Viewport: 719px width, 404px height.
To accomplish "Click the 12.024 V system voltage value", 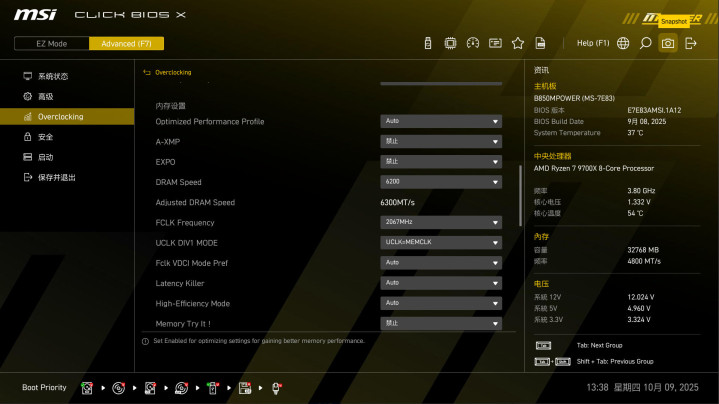I will (x=641, y=297).
